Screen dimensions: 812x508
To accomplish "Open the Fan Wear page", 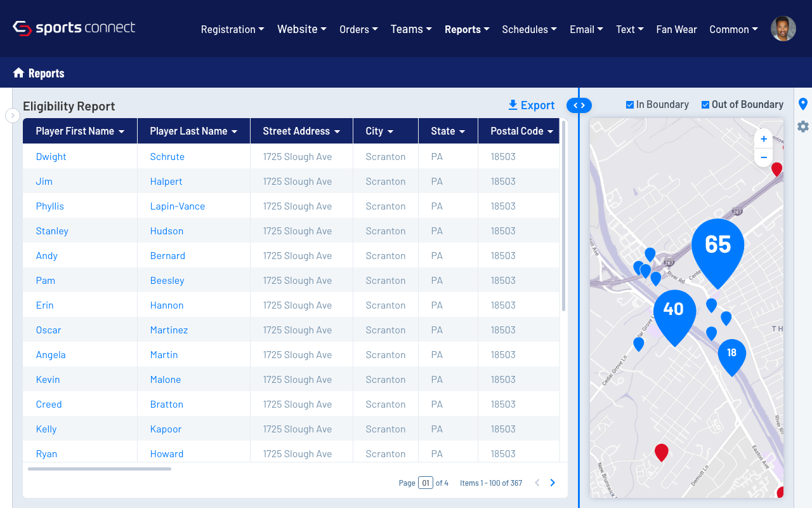I will tap(676, 29).
